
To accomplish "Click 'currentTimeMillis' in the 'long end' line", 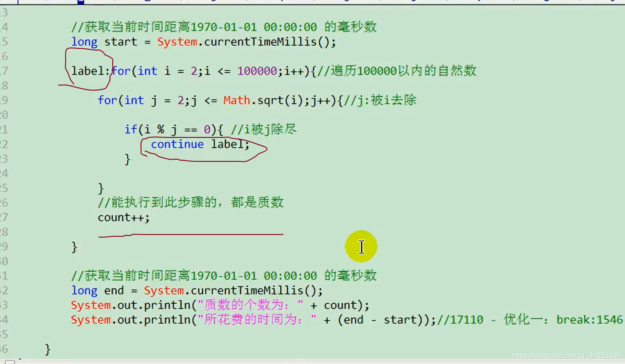I will 247,290.
